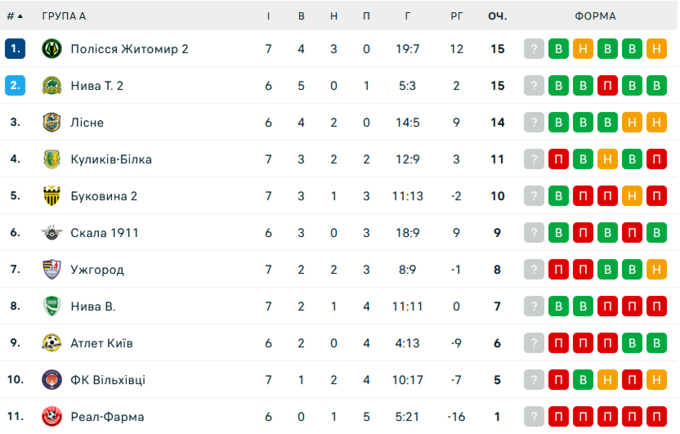
Task: Click the Куликів-Білка club crest
Action: pyautogui.click(x=52, y=159)
